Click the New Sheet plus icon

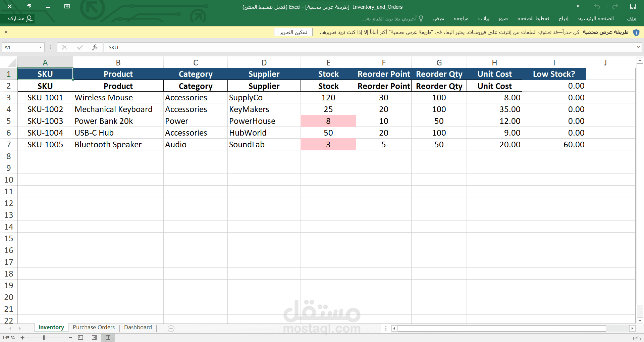tap(171, 329)
